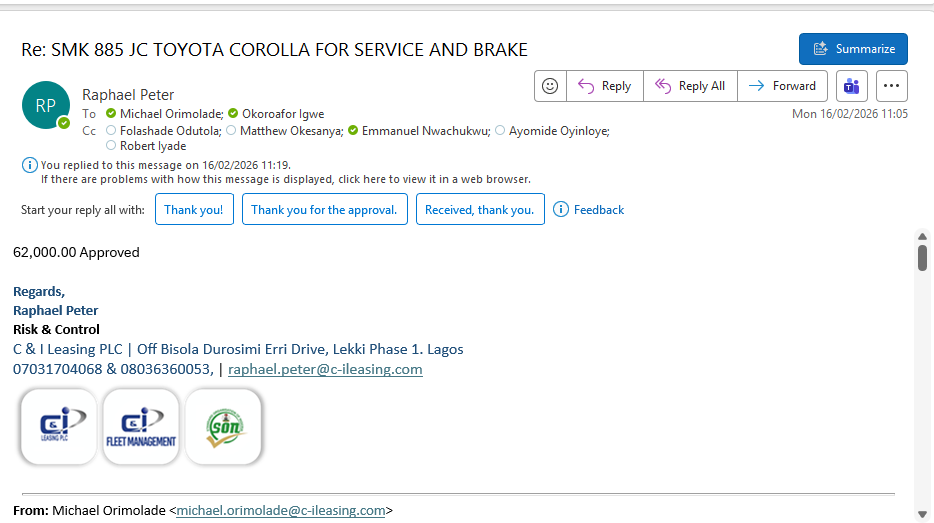Open sender name Raphael Peter

click(128, 95)
